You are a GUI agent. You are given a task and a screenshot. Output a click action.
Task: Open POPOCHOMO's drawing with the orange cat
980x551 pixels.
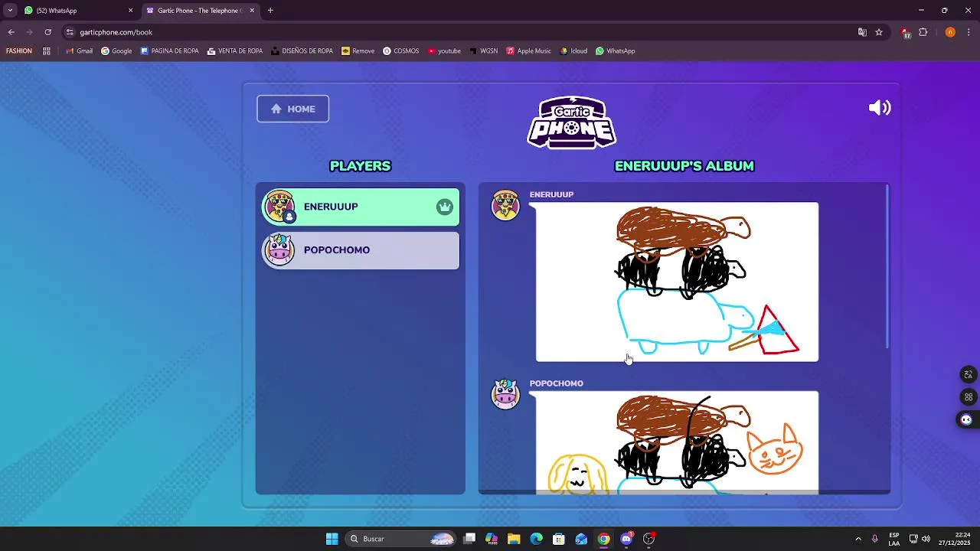(x=677, y=442)
